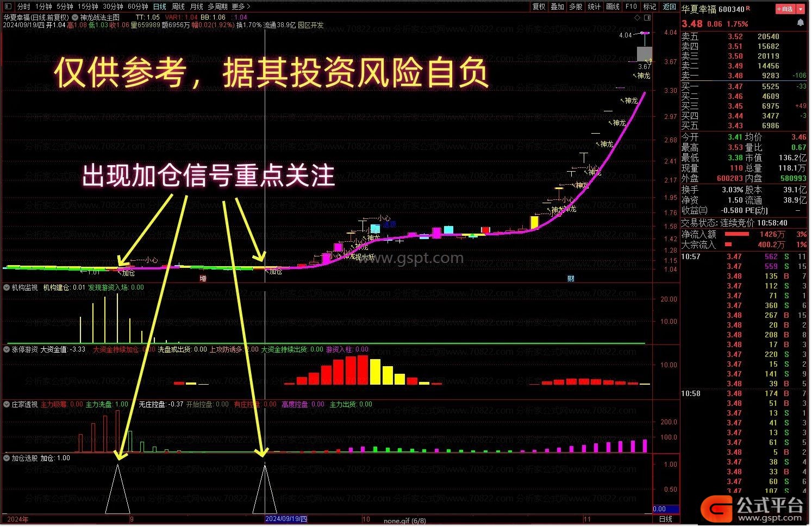Viewport: 812px width, 527px height.
Task: Click the 内盘 580993 value
Action: coord(794,178)
